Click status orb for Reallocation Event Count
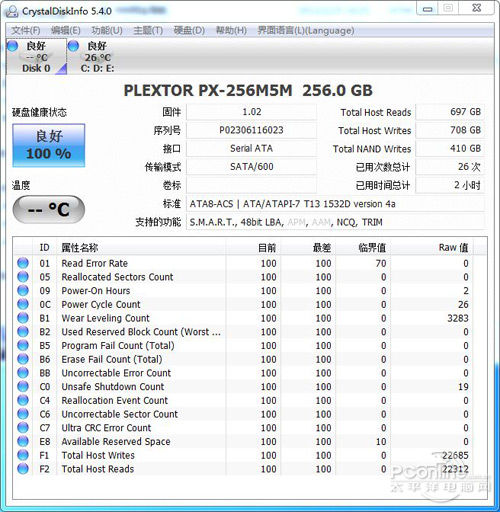500x512 pixels. (23, 400)
